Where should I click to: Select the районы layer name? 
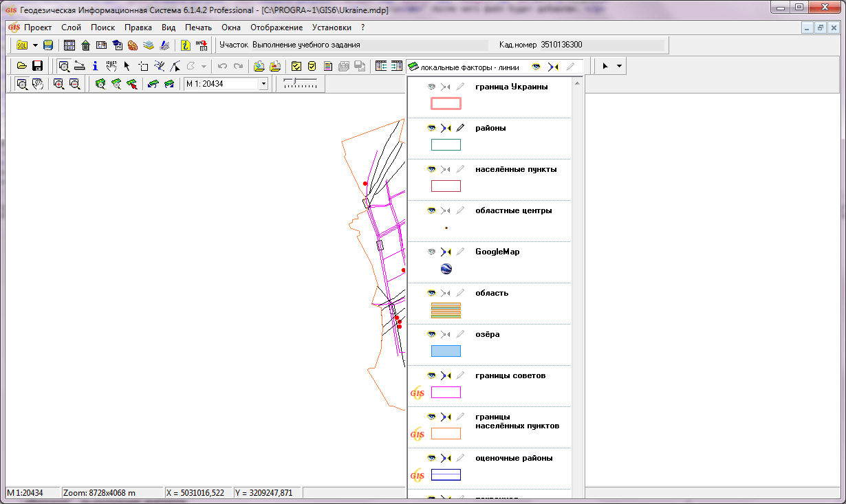pos(490,128)
